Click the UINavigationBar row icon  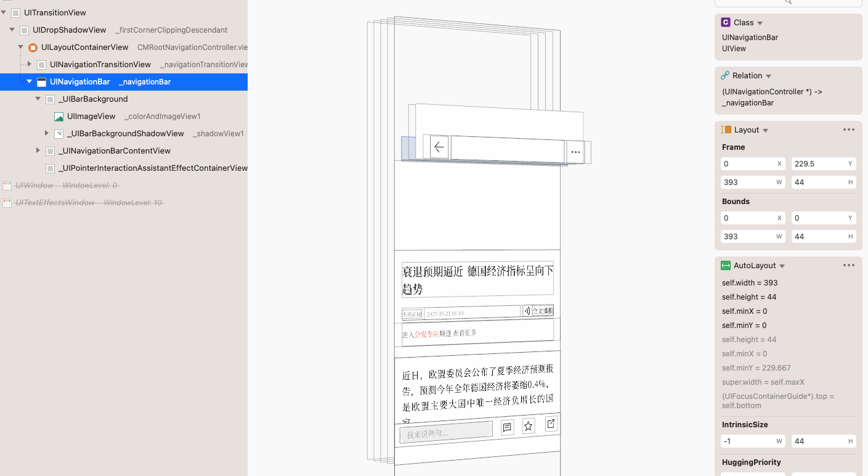click(x=42, y=82)
